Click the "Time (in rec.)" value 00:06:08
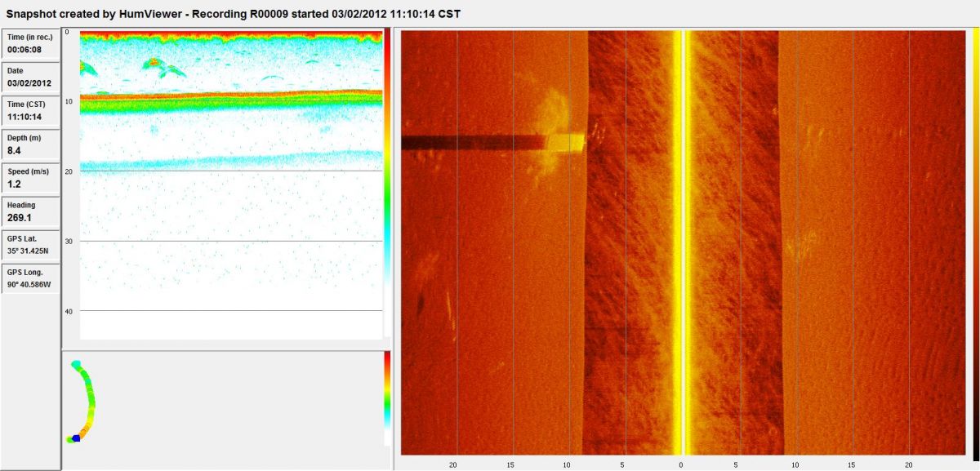Image resolution: width=980 pixels, height=471 pixels. tap(24, 49)
